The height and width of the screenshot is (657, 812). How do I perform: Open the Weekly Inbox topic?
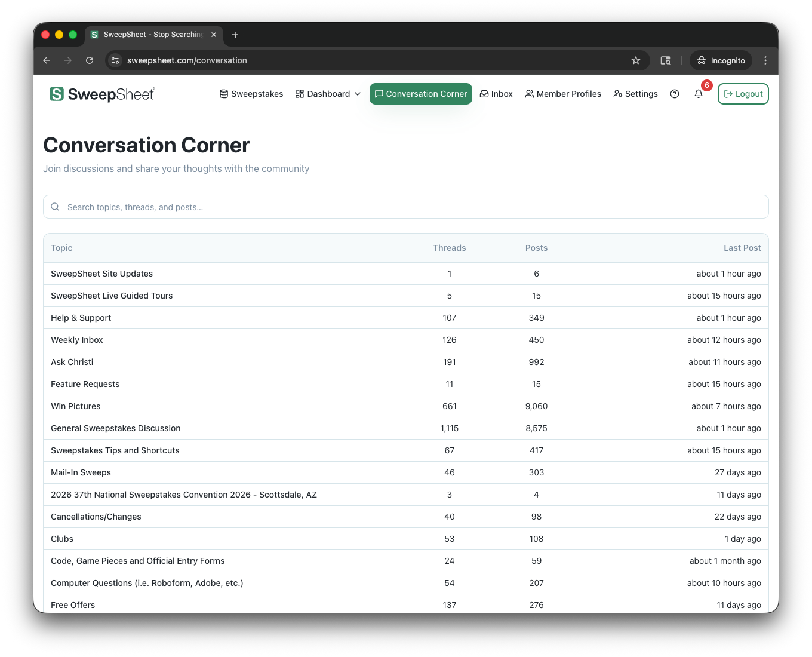click(x=76, y=340)
